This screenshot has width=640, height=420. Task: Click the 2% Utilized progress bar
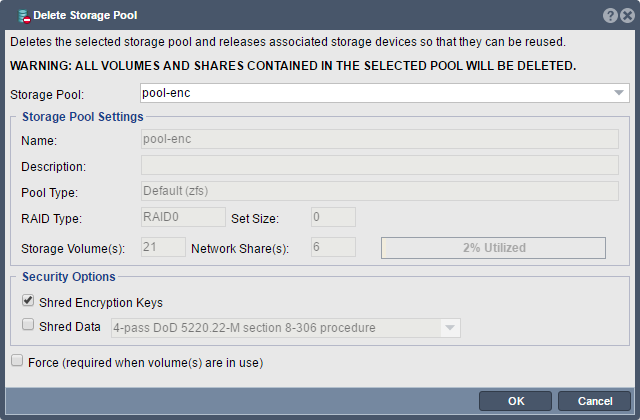pyautogui.click(x=493, y=248)
